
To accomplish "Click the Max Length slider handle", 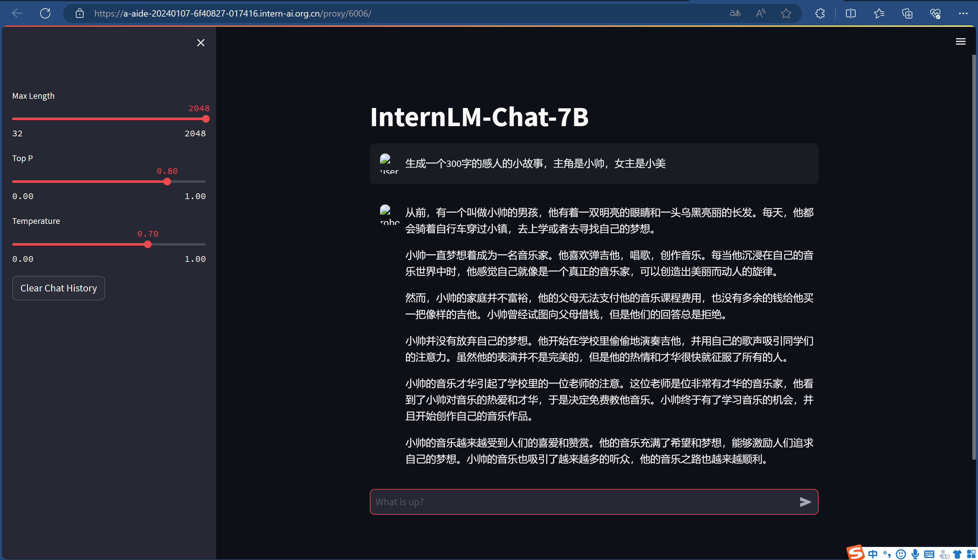I will (206, 119).
